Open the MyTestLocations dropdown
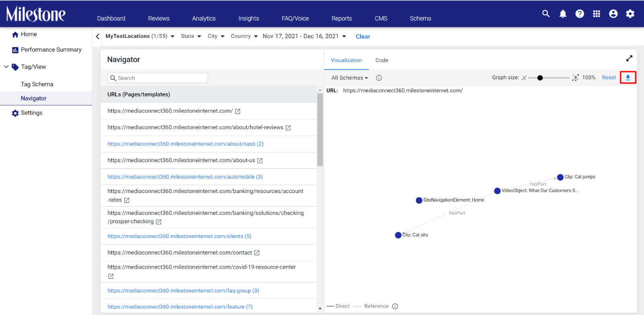Screen dimensions: 644x315 click(140, 36)
